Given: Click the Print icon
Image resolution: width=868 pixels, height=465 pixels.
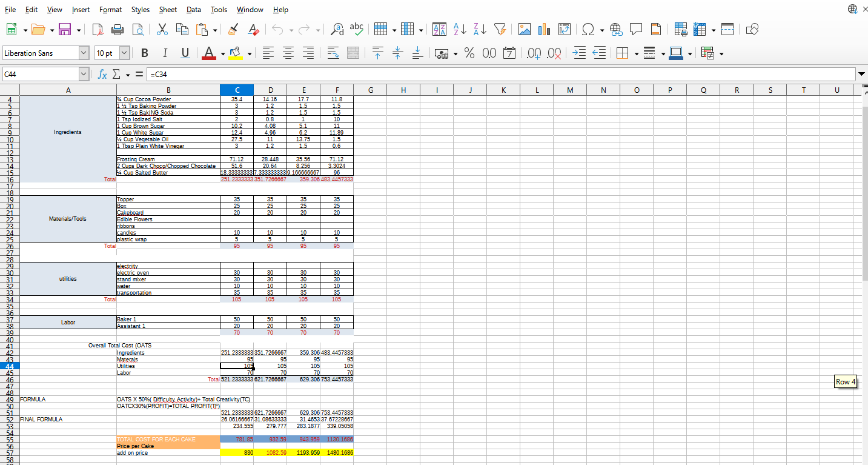Looking at the screenshot, I should click(119, 29).
